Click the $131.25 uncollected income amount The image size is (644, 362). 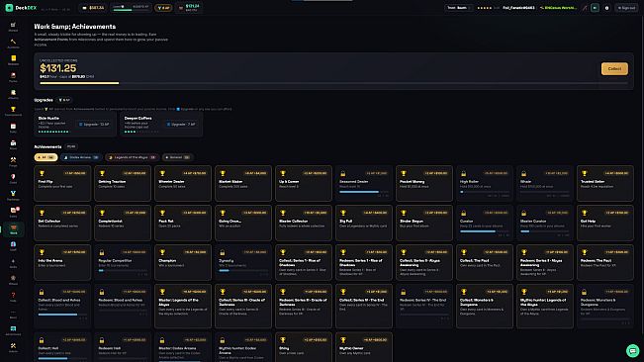[58, 68]
